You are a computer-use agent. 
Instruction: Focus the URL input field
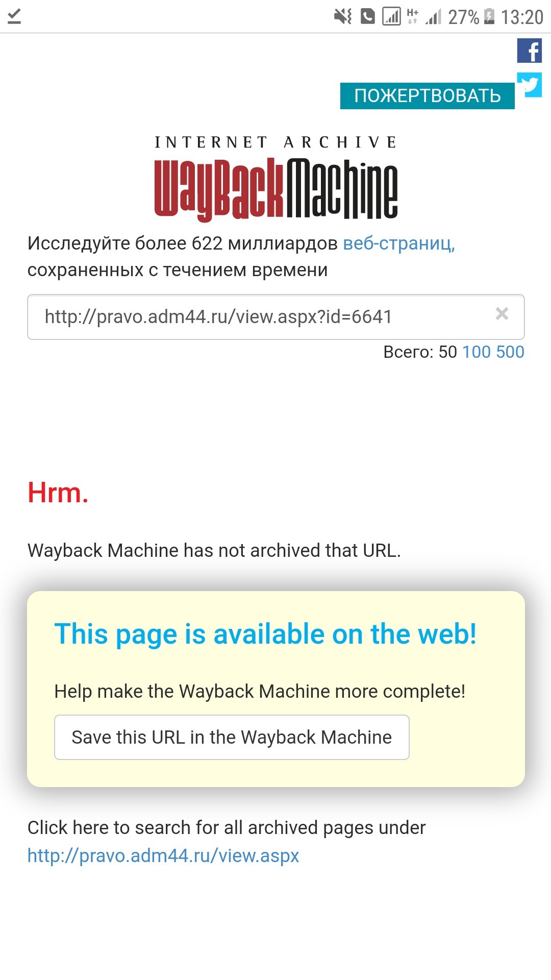click(276, 317)
